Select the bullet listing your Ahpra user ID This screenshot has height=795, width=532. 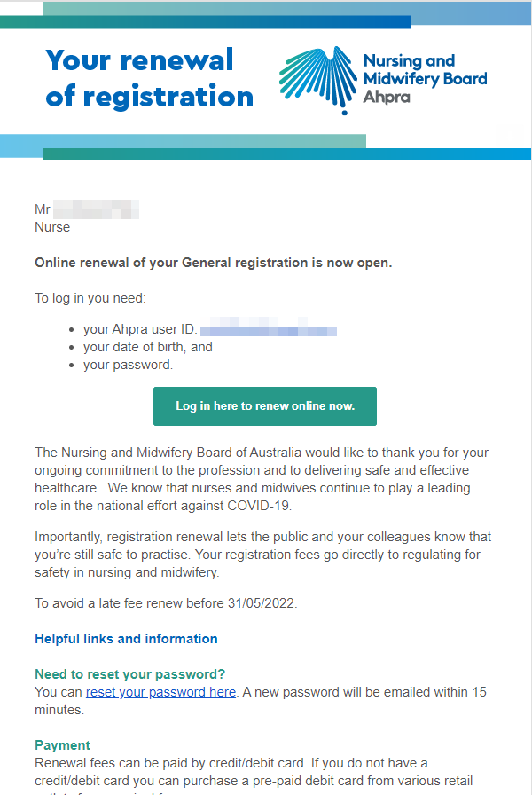point(142,328)
